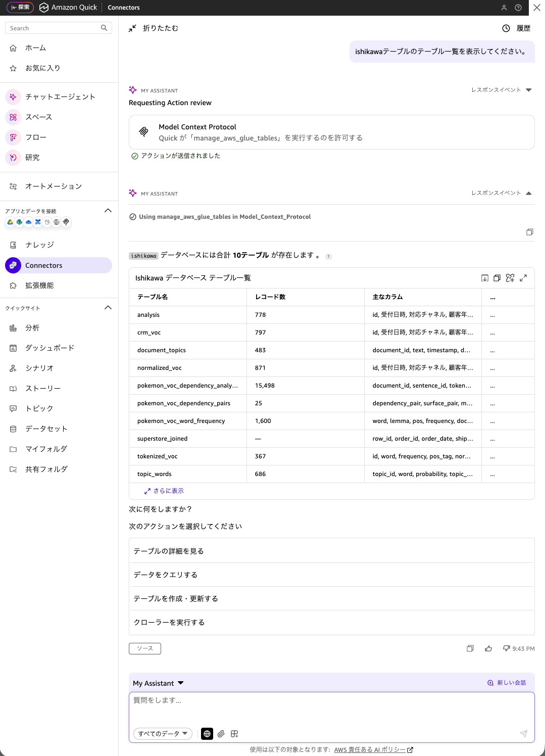Click the search magnifier icon in the sidebar

pos(104,28)
